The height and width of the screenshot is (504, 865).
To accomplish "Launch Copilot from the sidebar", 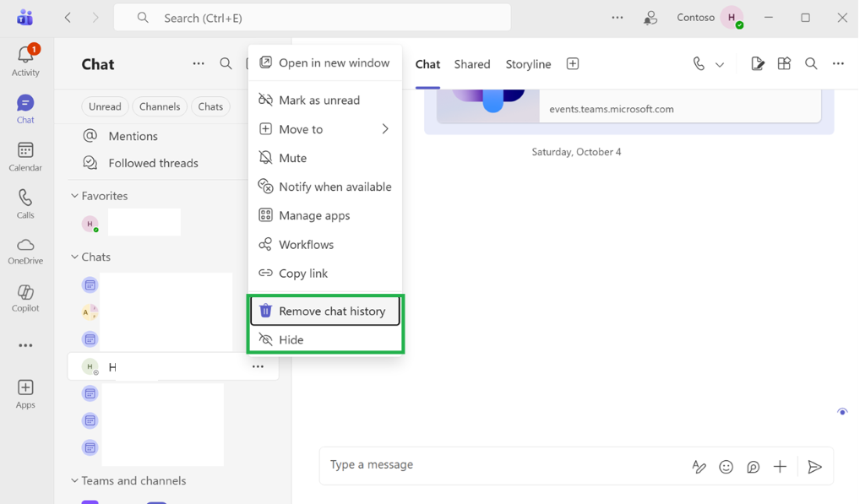I will [25, 298].
